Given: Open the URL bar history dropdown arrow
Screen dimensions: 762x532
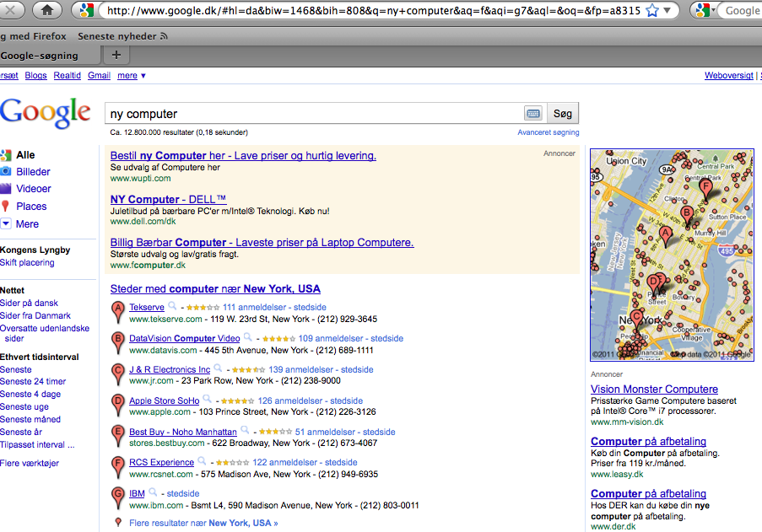Looking at the screenshot, I should click(667, 10).
